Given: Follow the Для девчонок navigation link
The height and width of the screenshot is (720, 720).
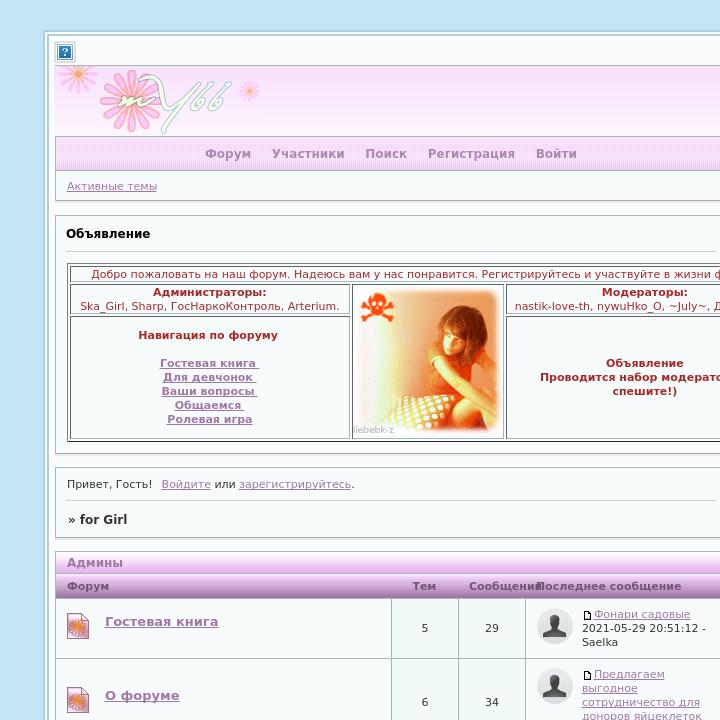Looking at the screenshot, I should tap(209, 377).
